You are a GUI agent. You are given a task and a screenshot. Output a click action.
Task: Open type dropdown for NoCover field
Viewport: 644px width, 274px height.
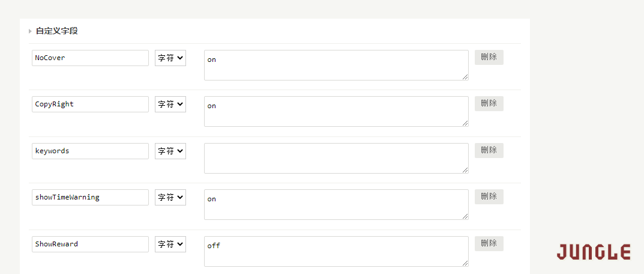coord(170,58)
